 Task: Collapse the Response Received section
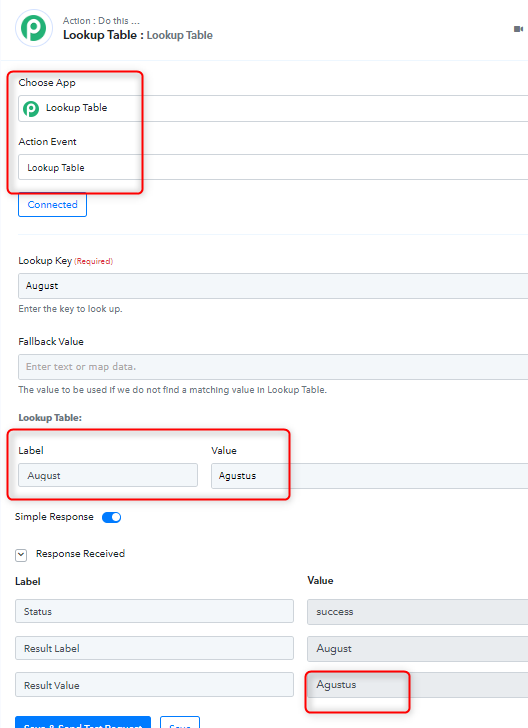21,555
